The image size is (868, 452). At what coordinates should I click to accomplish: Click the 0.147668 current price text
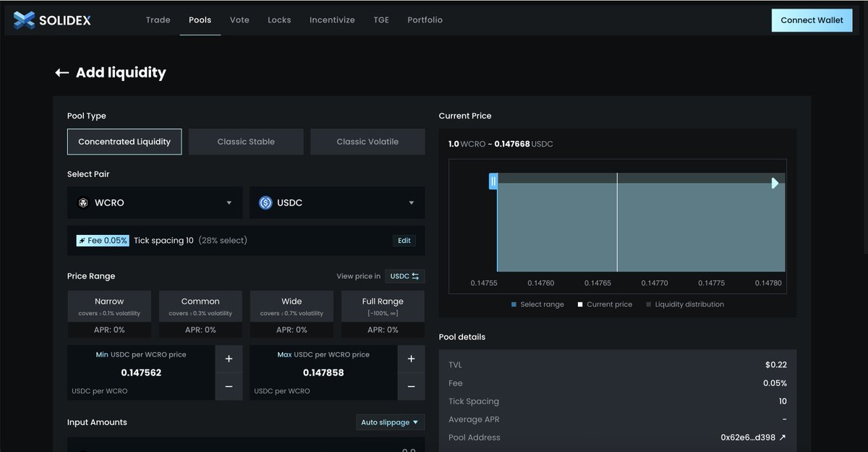point(511,145)
